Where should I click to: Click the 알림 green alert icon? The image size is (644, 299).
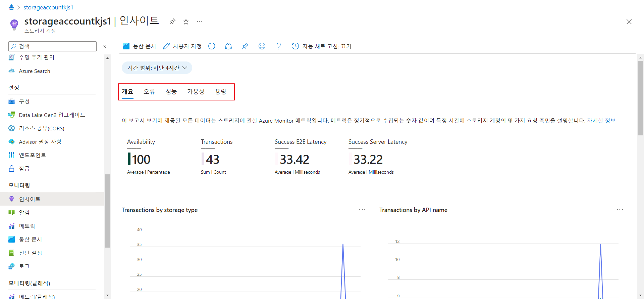[12, 212]
